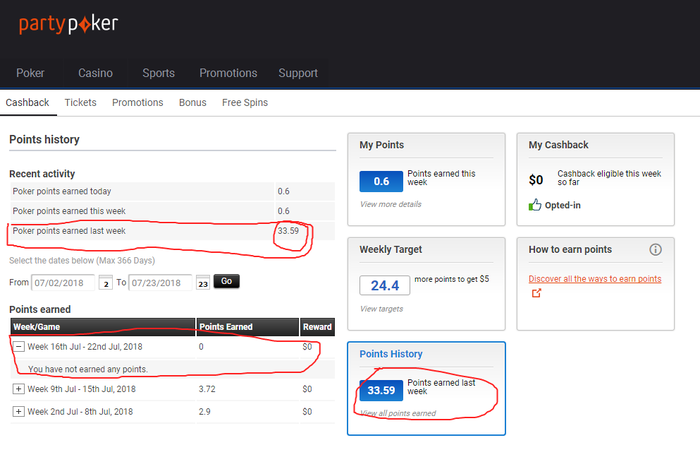This screenshot has width=700, height=474.
Task: Click the info icon in How to earn points
Action: (655, 249)
